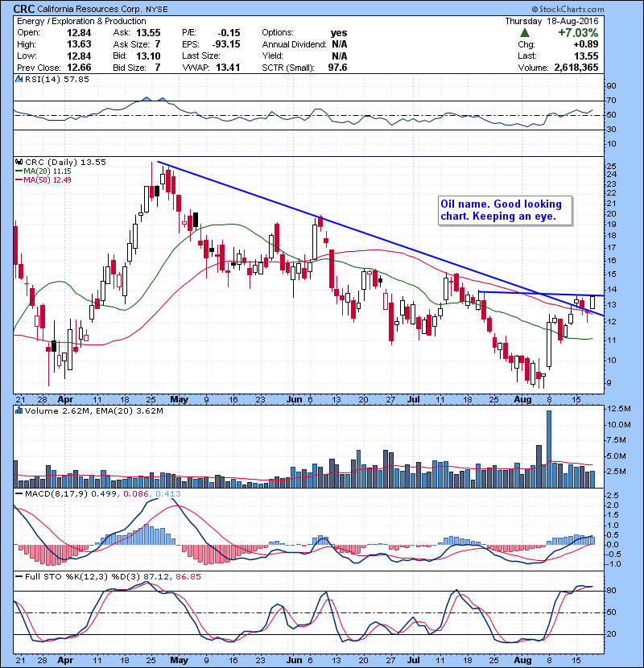Click the P/E value -0.15
The width and height of the screenshot is (644, 668).
(229, 33)
